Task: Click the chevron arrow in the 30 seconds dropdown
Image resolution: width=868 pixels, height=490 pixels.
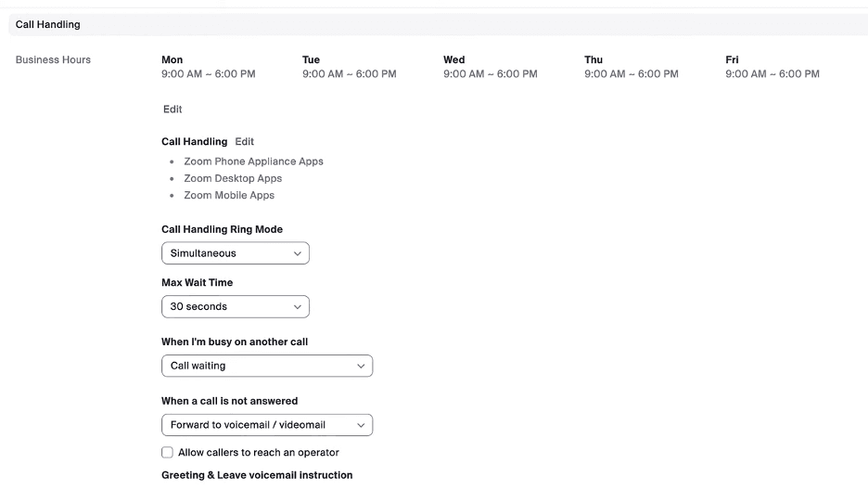Action: 298,306
